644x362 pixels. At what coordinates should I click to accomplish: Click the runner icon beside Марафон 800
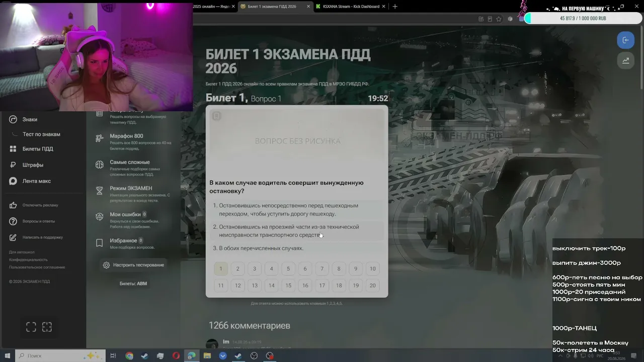coord(100,138)
